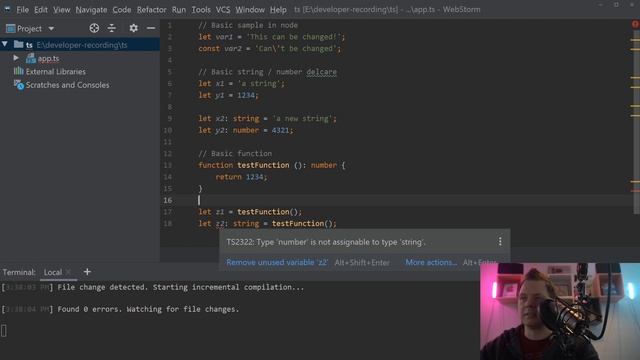Open the VCS menu
The height and width of the screenshot is (360, 640).
coord(223,9)
